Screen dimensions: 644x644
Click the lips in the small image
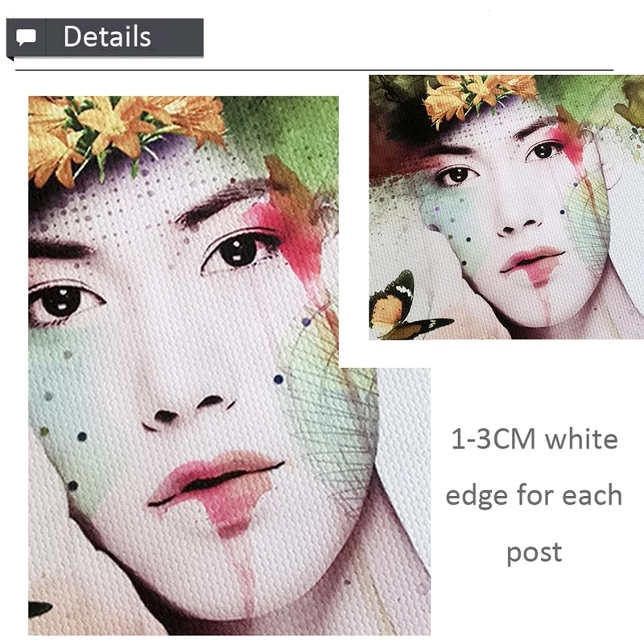532,263
